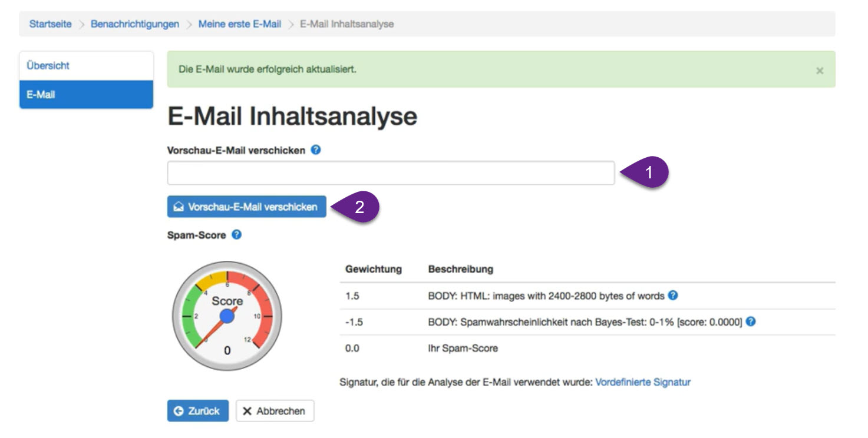The height and width of the screenshot is (438, 868).
Task: Click the Abbrechen button
Action: 275,411
